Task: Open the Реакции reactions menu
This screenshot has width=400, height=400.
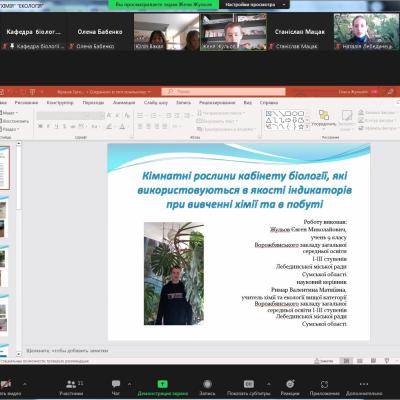Action: click(290, 388)
